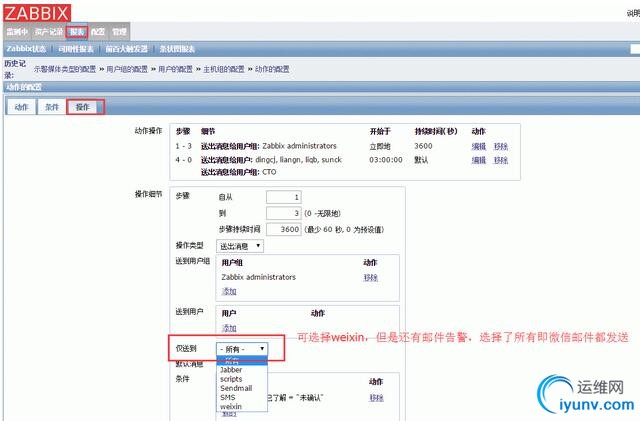Screen dimensions: 640x421
Task: Click the 动作操作 section label
Action: tap(149, 131)
